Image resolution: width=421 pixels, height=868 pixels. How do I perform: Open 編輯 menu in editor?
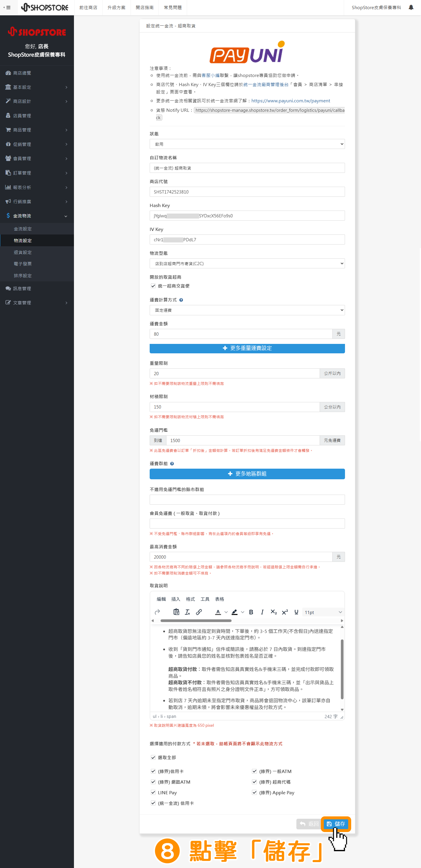(161, 599)
